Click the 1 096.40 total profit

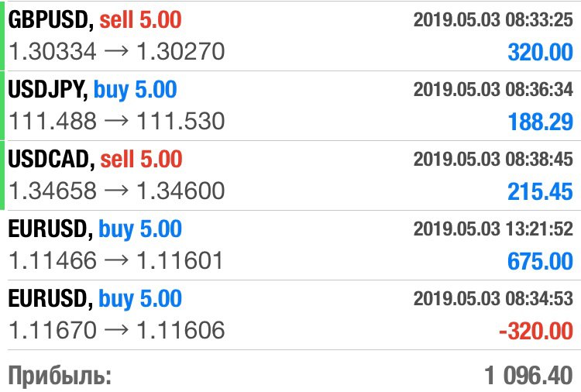pos(529,375)
